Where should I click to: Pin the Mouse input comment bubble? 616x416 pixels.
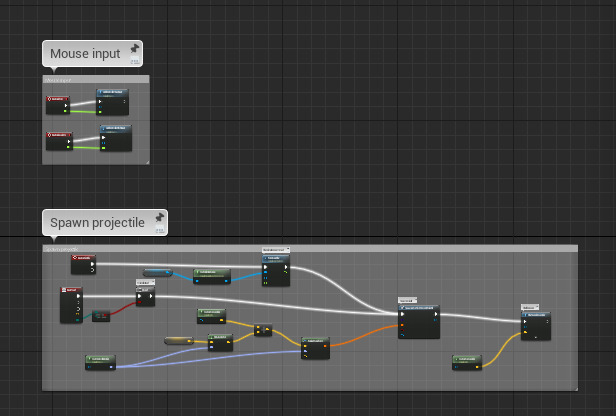(134, 48)
